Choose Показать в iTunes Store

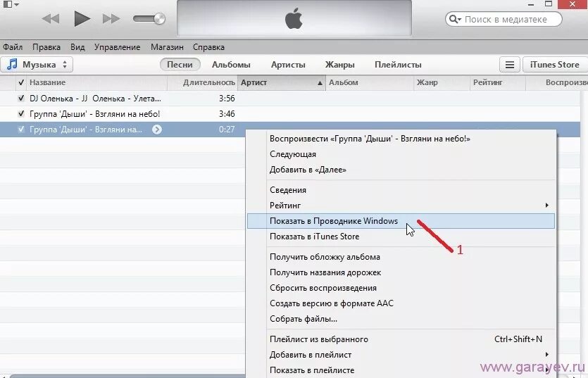[x=401, y=237]
